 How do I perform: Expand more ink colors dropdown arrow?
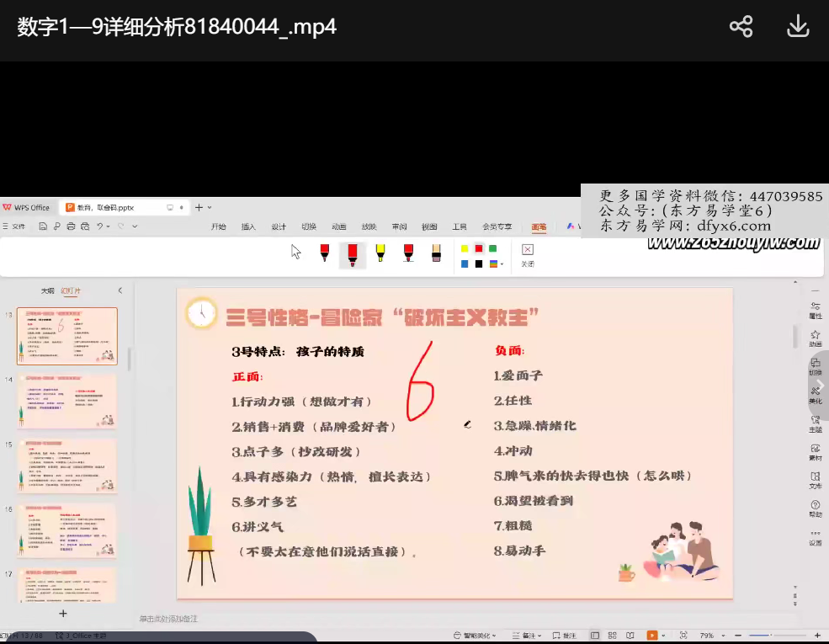point(502,264)
